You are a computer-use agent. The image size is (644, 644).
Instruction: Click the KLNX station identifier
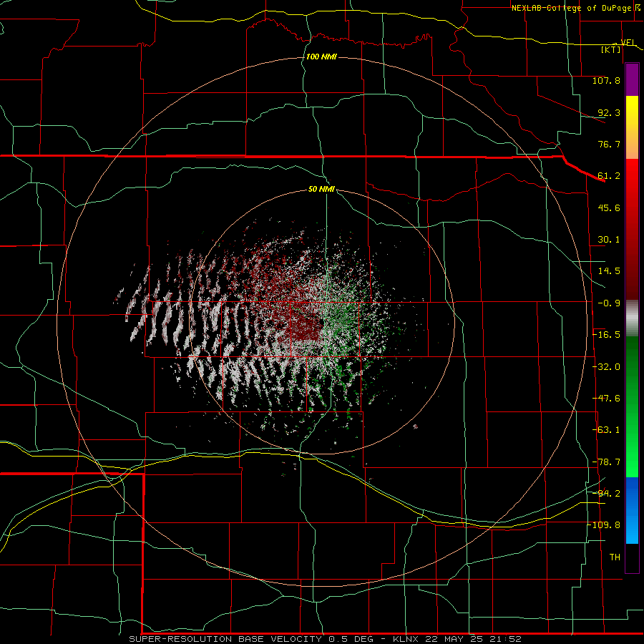[407, 639]
